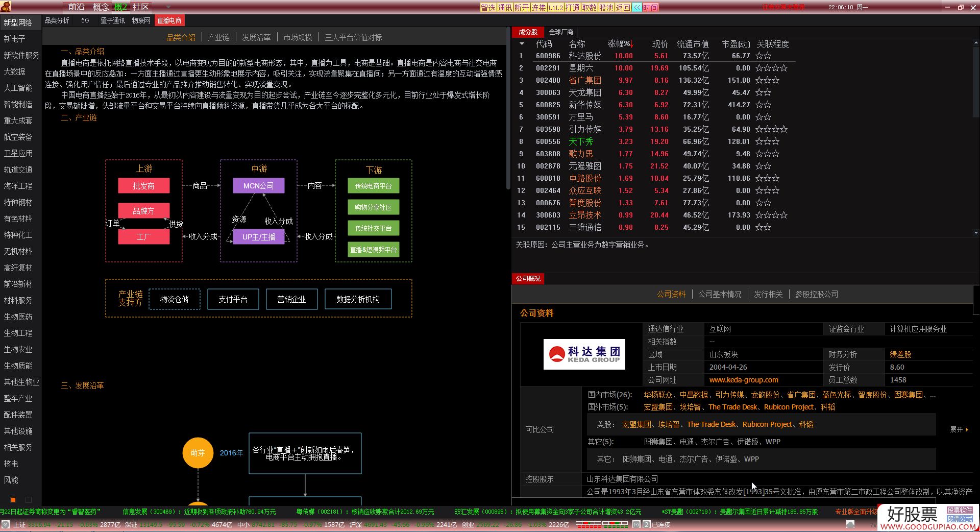Click the left content panel vertical scrollbar
The image size is (980, 532).
[508, 107]
